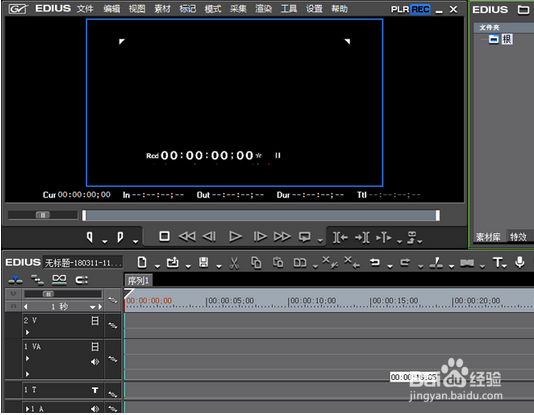Toggle the 2 V track sync-lock icon
The width and height of the screenshot is (534, 415).
pos(113,325)
